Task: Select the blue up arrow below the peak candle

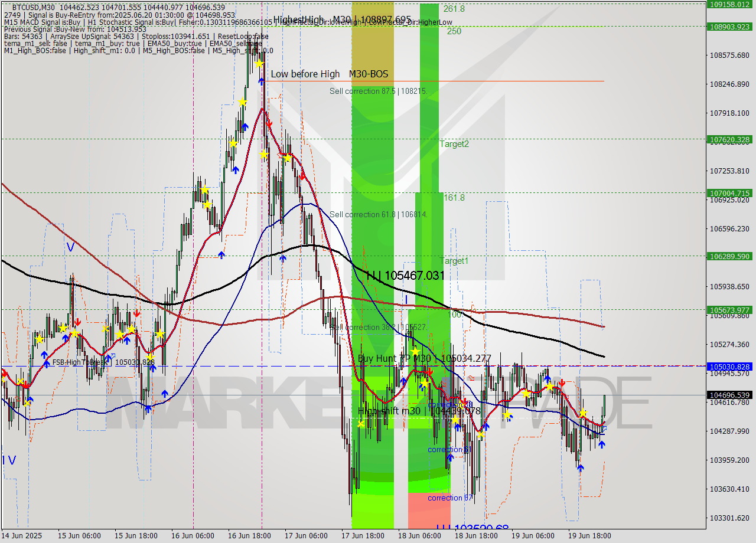Action: pos(261,81)
